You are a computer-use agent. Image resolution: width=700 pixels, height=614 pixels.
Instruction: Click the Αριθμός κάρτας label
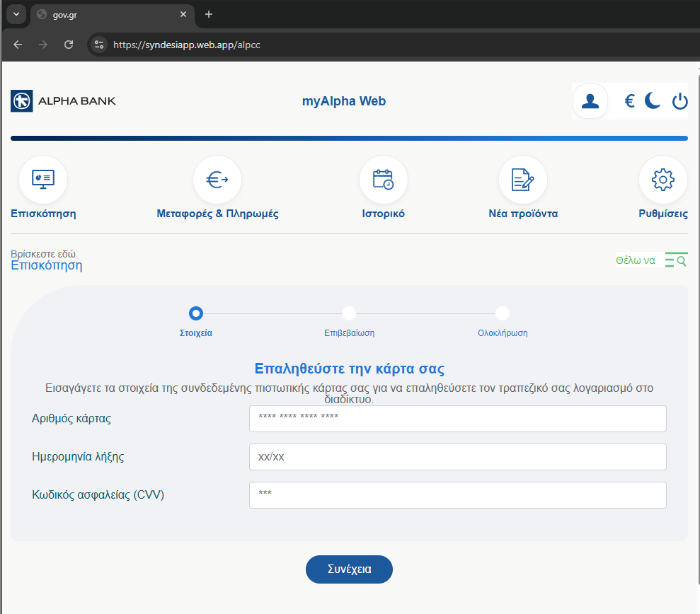(x=71, y=419)
